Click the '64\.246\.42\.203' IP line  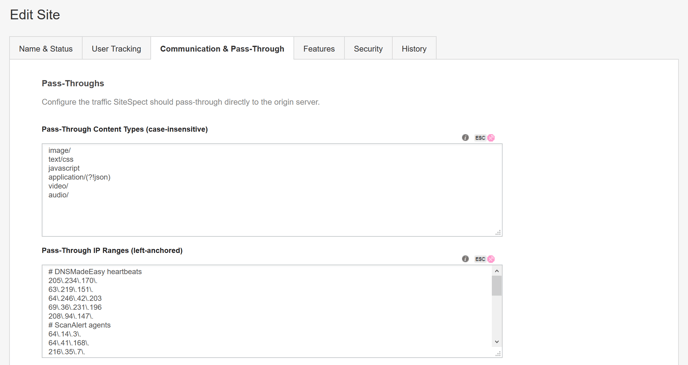pyautogui.click(x=75, y=298)
